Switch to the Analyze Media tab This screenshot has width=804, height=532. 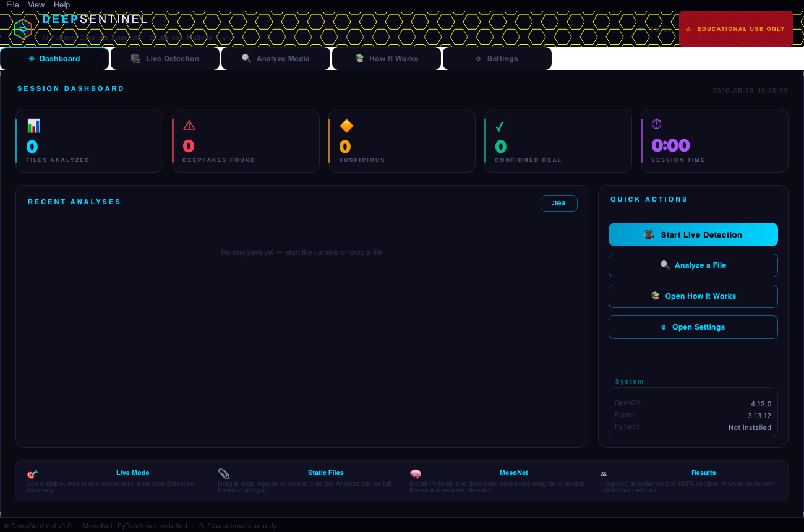click(276, 59)
